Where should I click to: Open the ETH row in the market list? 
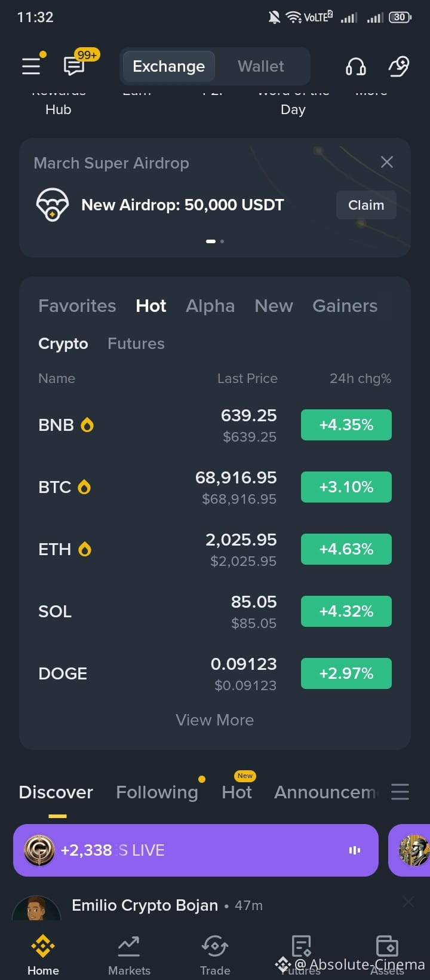[215, 549]
